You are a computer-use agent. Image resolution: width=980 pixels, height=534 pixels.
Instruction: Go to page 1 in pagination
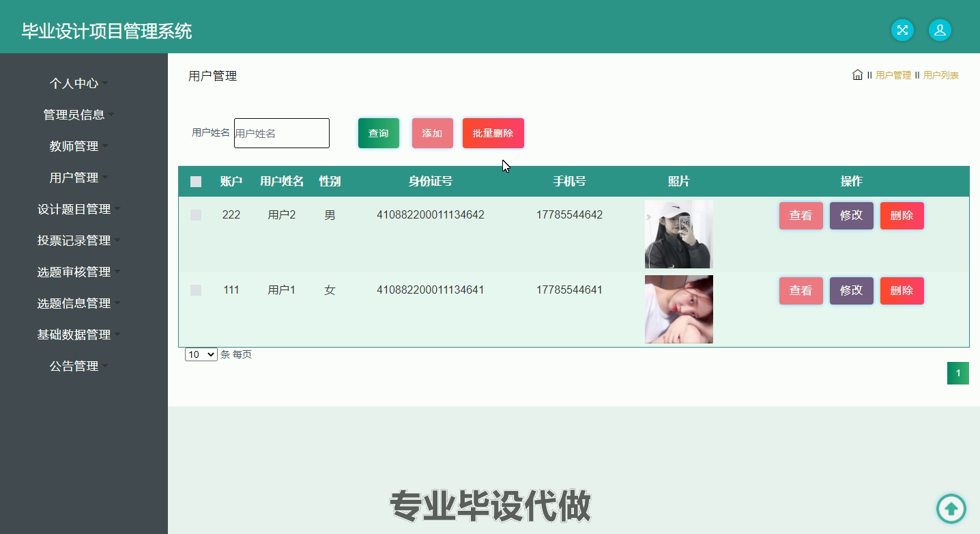958,373
